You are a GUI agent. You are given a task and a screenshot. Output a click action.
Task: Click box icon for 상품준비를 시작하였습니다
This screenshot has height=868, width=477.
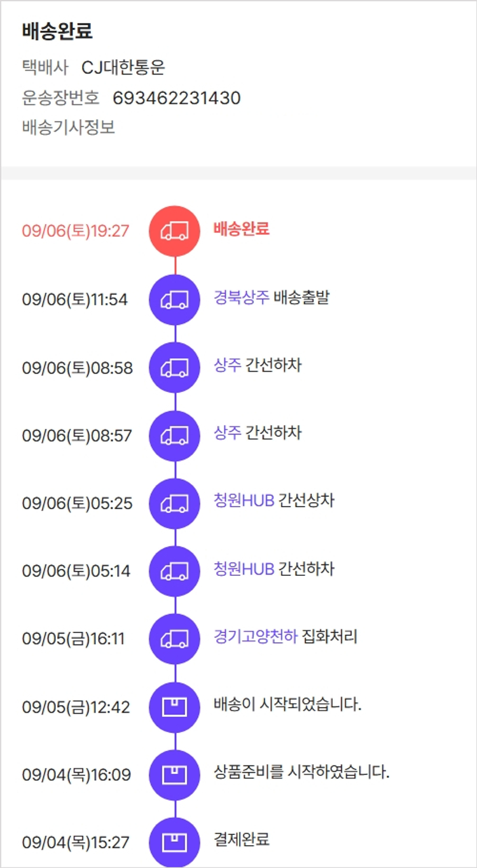[174, 775]
